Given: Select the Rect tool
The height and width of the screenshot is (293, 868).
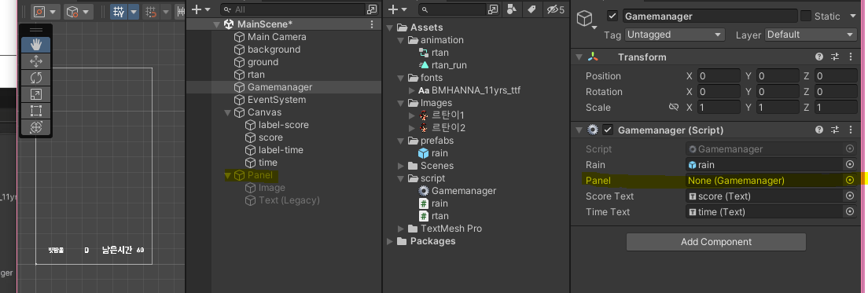Looking at the screenshot, I should [x=36, y=111].
